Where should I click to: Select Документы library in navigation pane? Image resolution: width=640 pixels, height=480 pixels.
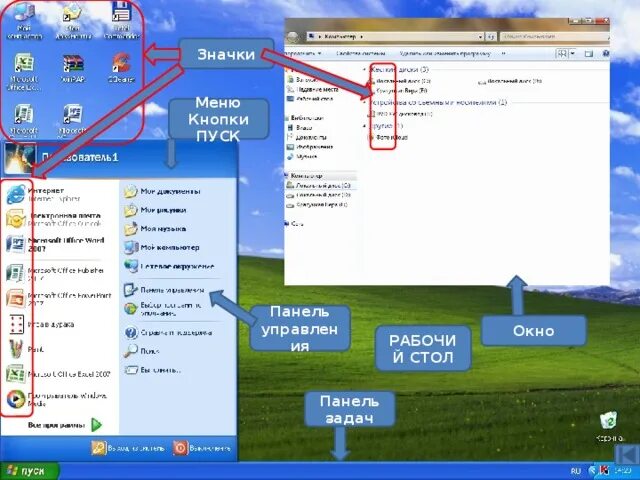tap(307, 137)
